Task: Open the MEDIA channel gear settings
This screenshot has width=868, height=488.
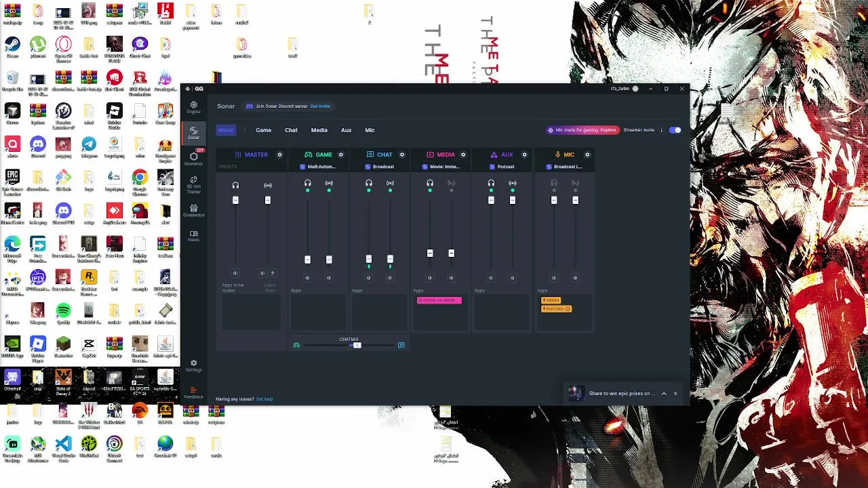Action: [x=463, y=155]
